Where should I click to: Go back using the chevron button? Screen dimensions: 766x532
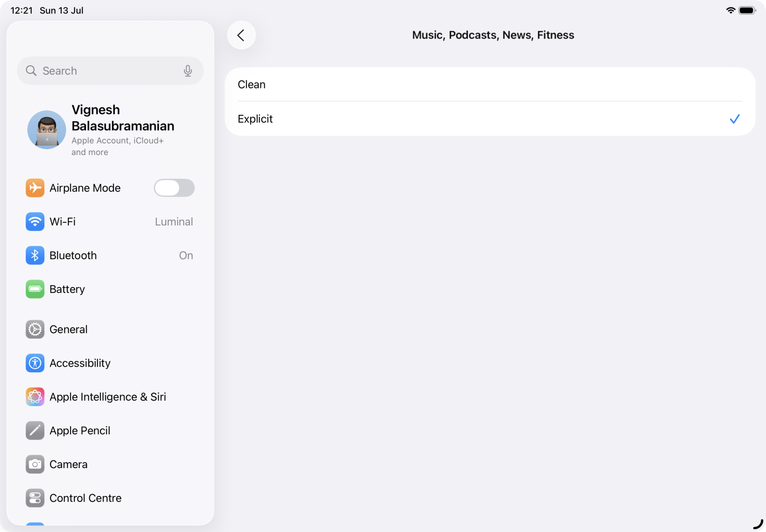[x=241, y=35]
